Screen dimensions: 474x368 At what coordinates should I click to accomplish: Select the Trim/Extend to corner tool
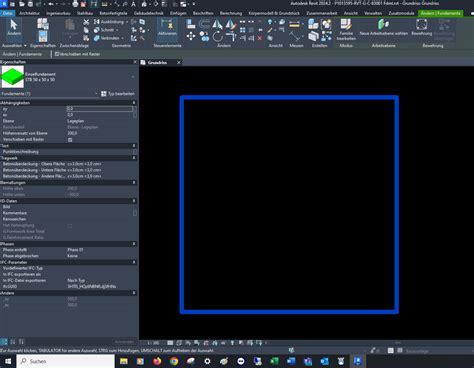click(230, 36)
